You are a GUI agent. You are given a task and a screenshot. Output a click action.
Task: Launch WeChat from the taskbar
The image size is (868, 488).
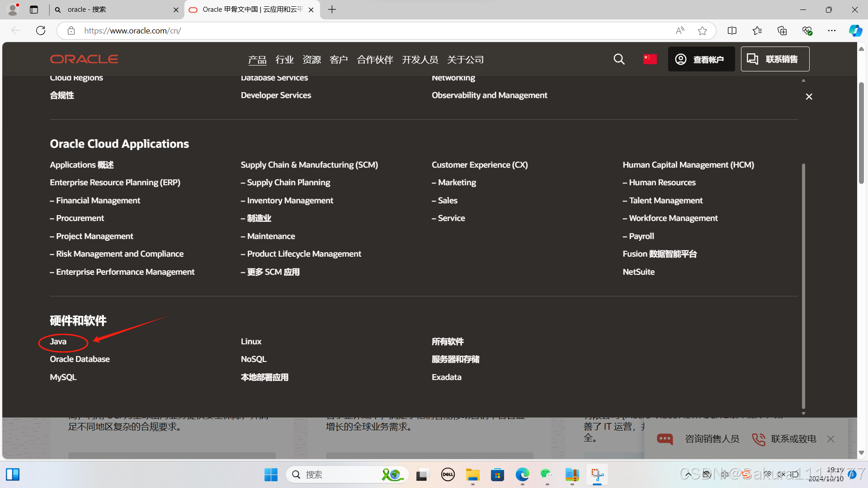pos(547,474)
